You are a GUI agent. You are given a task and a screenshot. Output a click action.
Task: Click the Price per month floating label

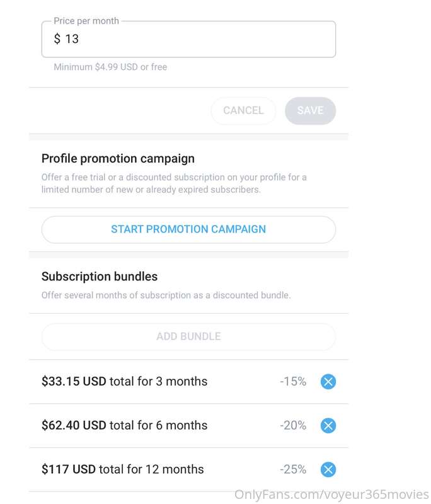(86, 21)
